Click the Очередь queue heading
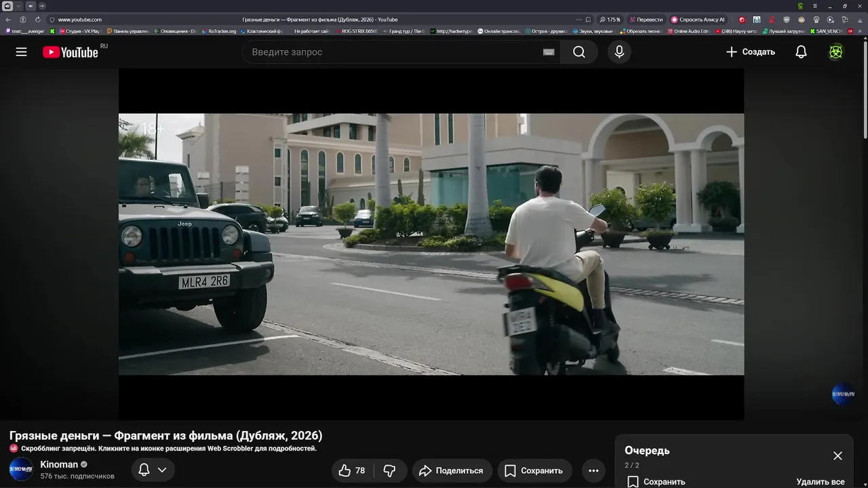Image resolution: width=868 pixels, height=488 pixels. [x=647, y=451]
